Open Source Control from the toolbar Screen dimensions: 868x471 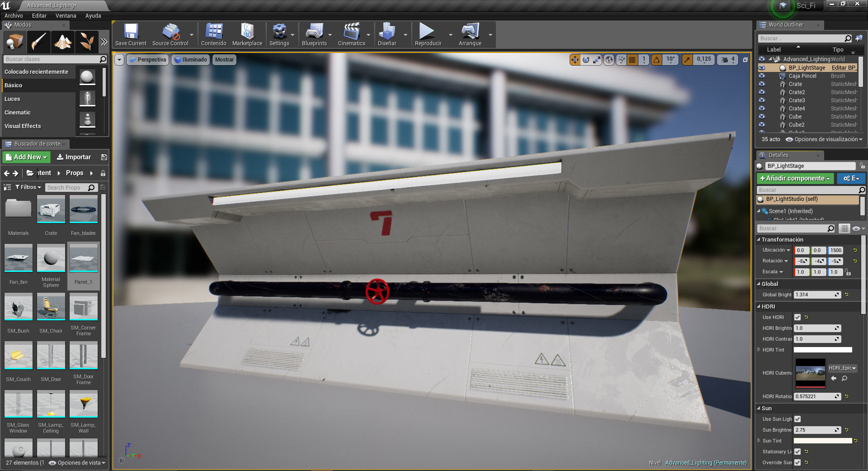point(170,34)
